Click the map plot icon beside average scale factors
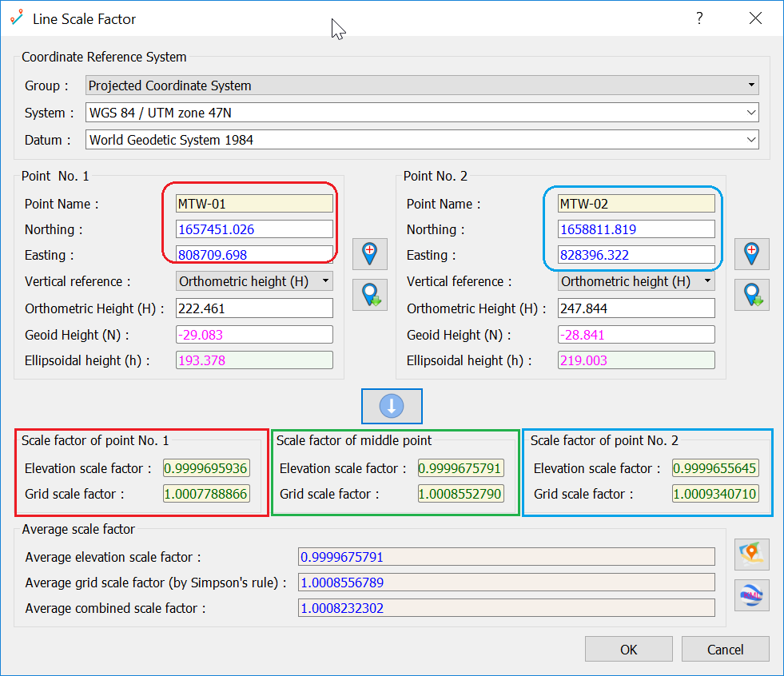The width and height of the screenshot is (784, 676). tap(751, 555)
